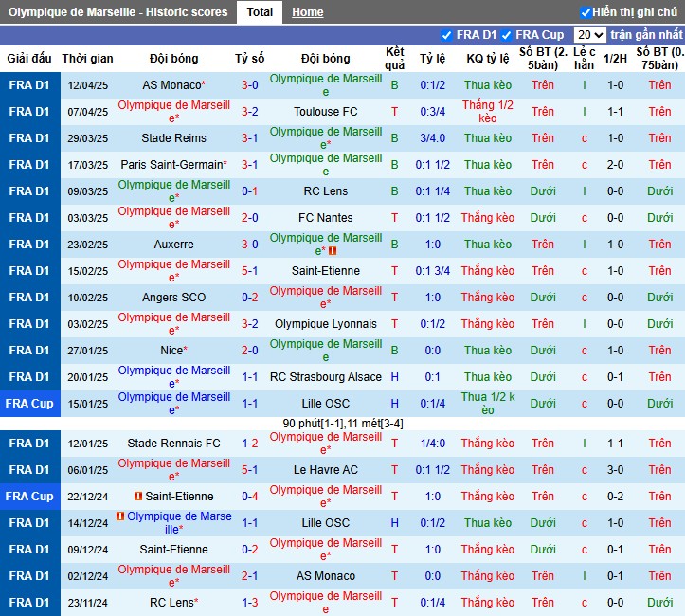
Task: Open AS Monaco team on 12/04/25 row
Action: [x=173, y=85]
